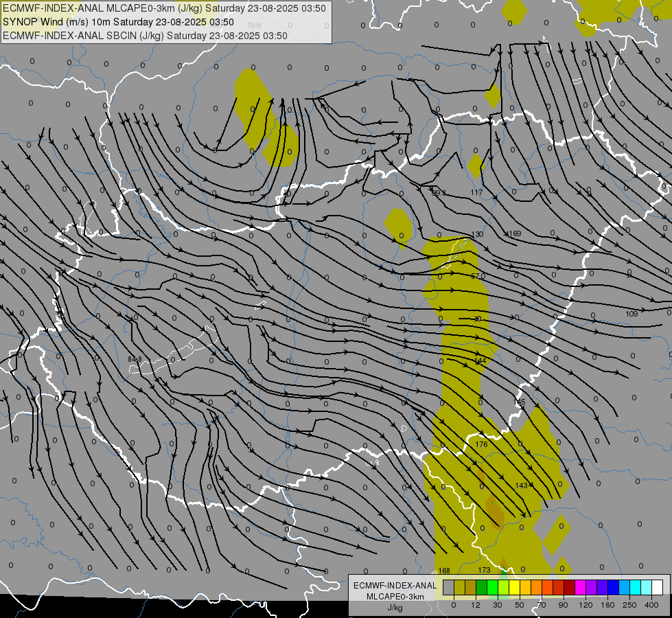Select the olive swatch in the legend
Image resolution: width=672 pixels, height=618 pixels.
pos(460,587)
